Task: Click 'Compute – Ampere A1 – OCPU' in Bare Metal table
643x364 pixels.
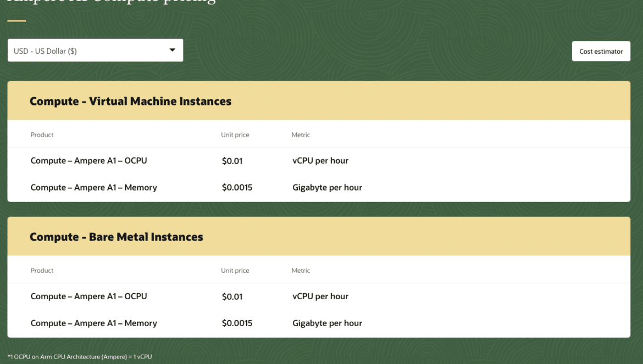Action: (88, 296)
